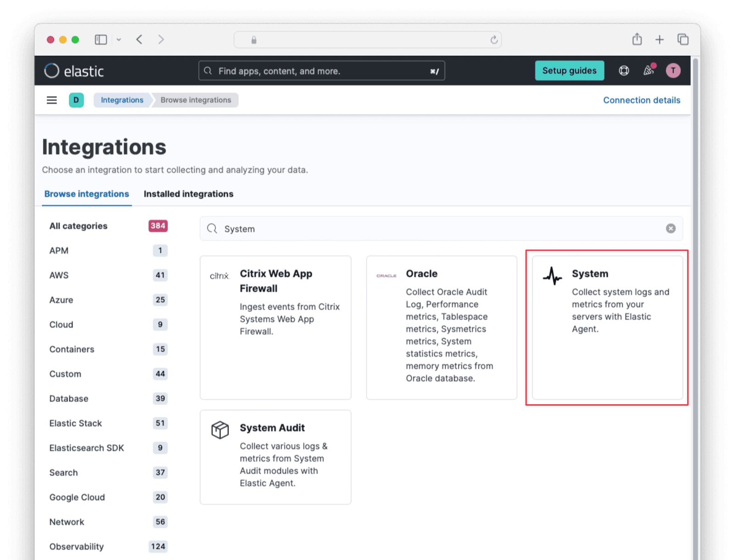Open Connection details link
The width and height of the screenshot is (735, 560).
tap(641, 100)
